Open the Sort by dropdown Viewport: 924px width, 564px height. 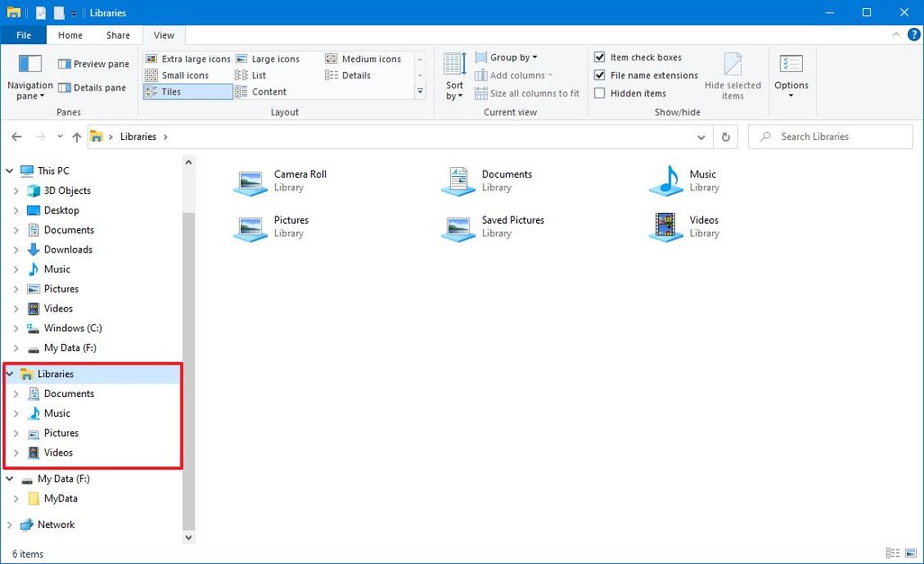coord(453,79)
